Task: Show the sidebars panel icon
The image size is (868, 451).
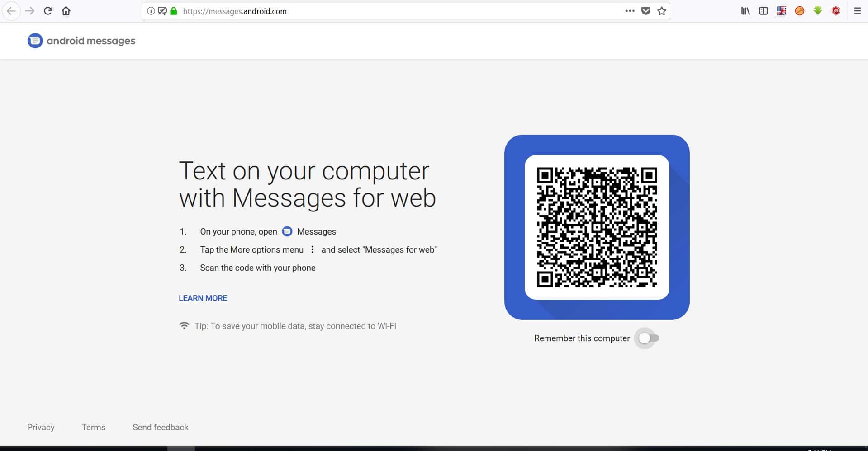Action: [x=764, y=11]
